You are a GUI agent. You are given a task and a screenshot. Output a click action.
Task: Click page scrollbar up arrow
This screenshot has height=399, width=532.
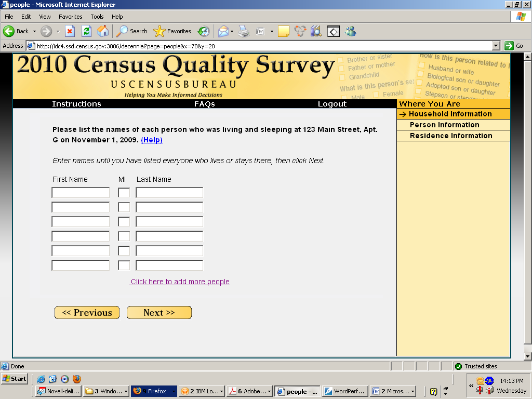[x=528, y=57]
